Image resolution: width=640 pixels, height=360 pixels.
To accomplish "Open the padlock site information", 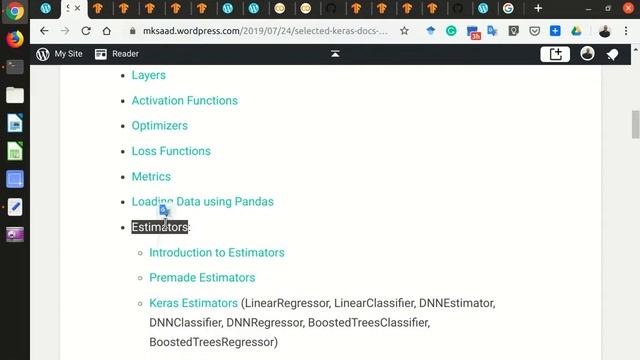I will (132, 31).
